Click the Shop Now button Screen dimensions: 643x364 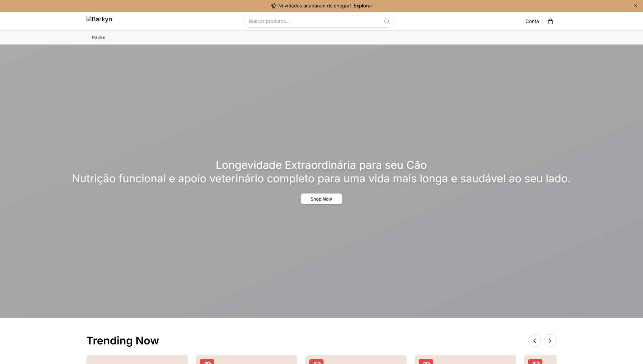(x=321, y=199)
